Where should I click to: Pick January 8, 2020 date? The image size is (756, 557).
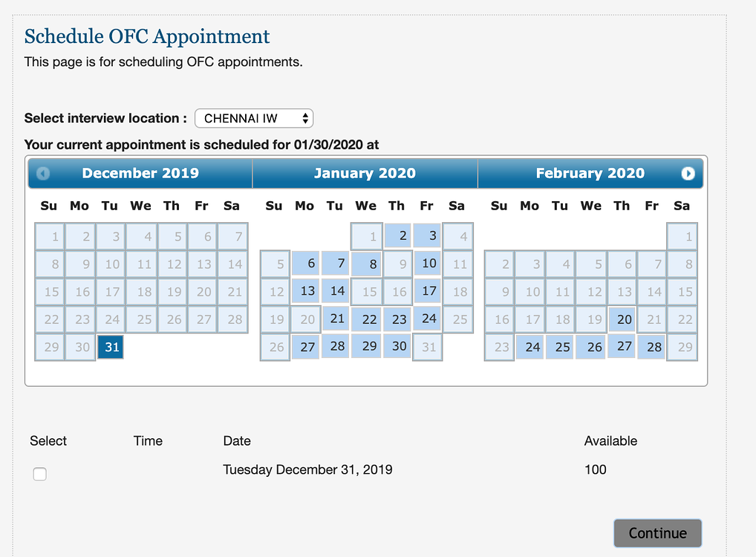point(367,264)
